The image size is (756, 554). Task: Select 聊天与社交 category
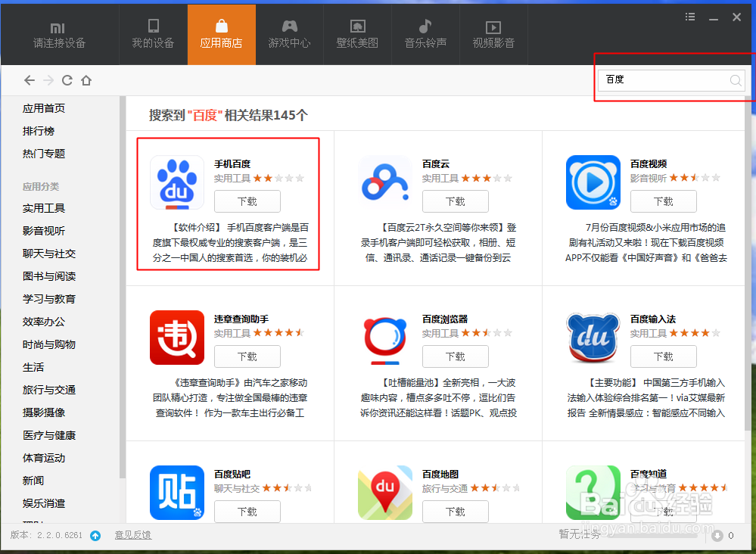[49, 254]
